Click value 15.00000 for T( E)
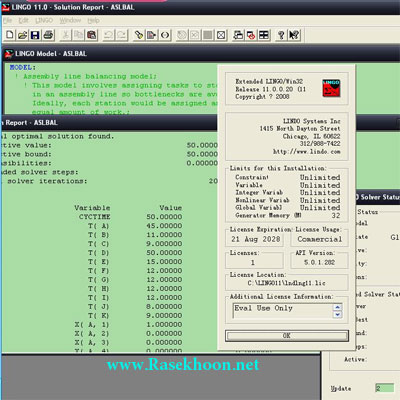Image resolution: width=400 pixels, height=400 pixels. [164, 262]
